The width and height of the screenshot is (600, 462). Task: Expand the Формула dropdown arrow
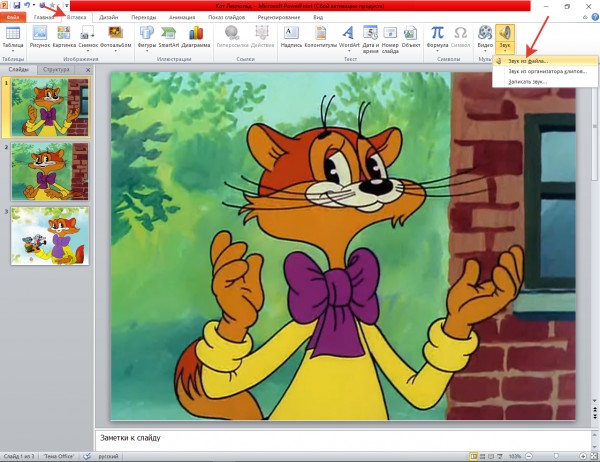coord(437,51)
